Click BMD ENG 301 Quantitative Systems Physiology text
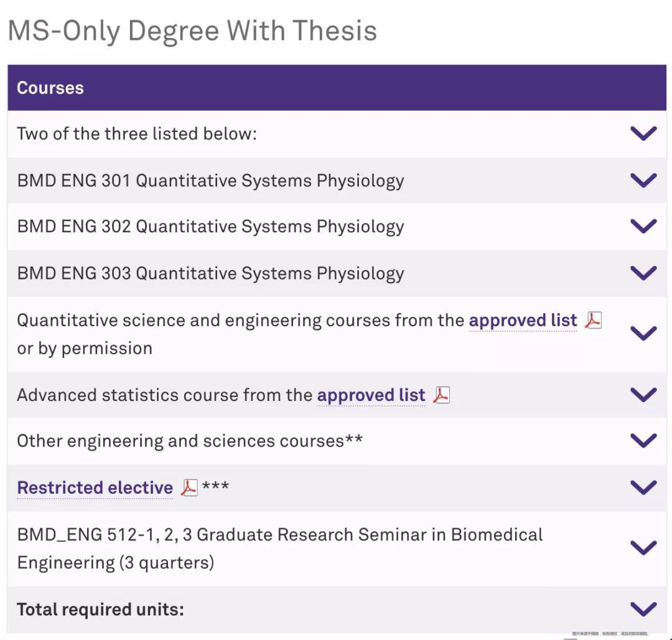Viewport: 672px width, 640px height. tap(210, 181)
